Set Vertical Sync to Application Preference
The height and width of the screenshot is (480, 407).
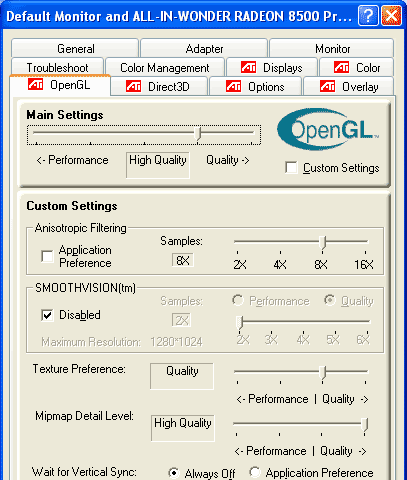(255, 472)
